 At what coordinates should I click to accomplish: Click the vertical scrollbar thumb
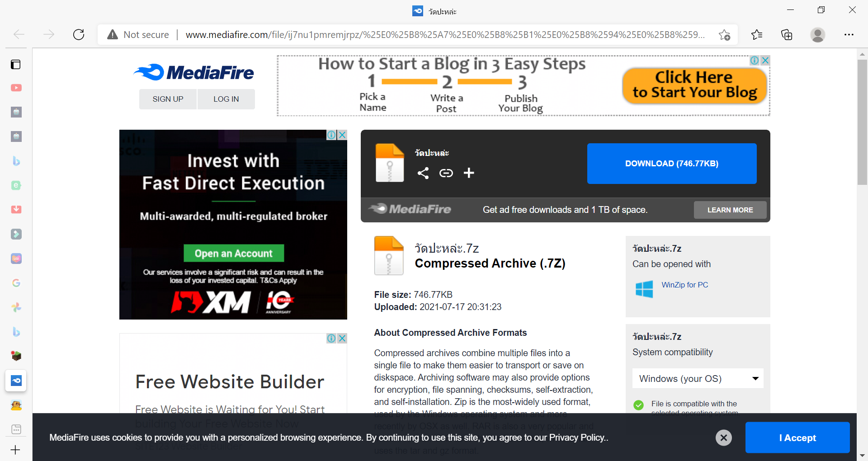pyautogui.click(x=862, y=122)
